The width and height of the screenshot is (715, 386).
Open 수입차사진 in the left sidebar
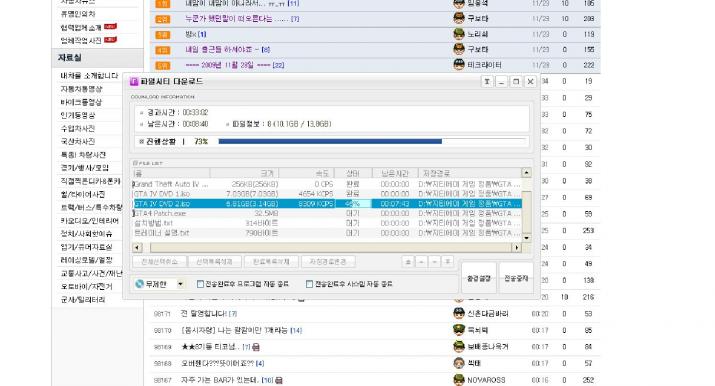tap(78, 129)
